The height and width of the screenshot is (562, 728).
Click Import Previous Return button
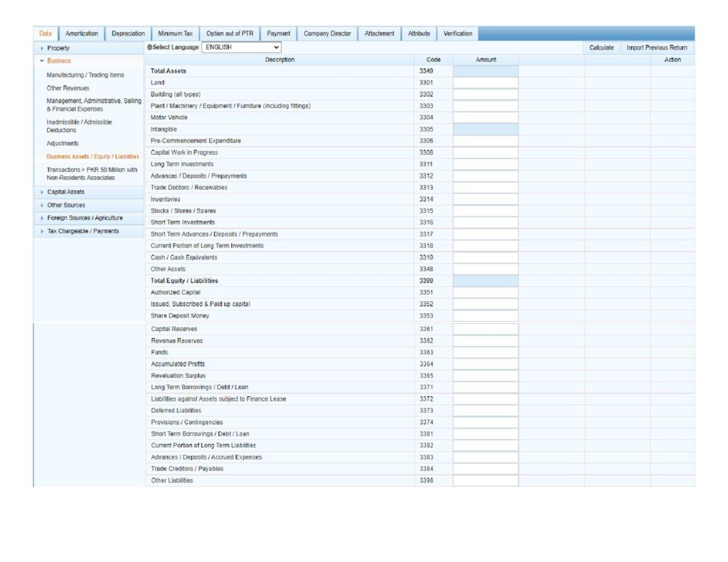(x=656, y=48)
